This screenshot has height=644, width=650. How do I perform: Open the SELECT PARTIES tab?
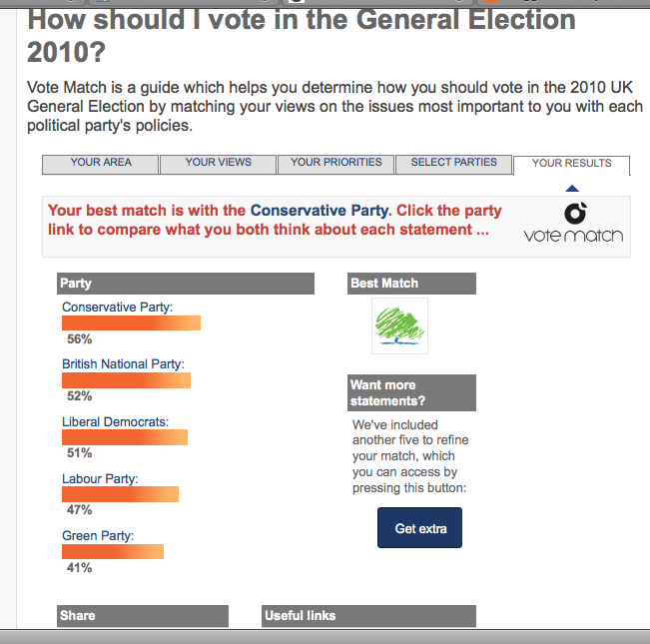pyautogui.click(x=453, y=163)
